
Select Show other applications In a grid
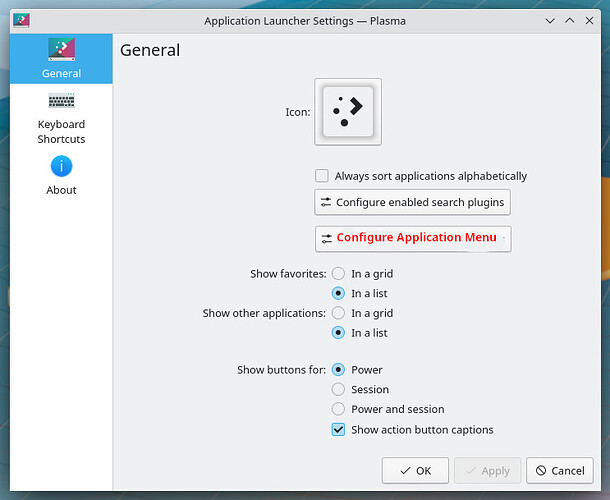(x=338, y=313)
